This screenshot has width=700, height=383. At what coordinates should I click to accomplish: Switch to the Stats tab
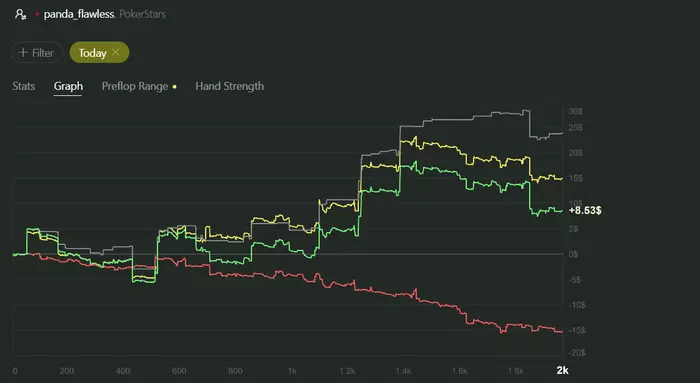click(24, 86)
